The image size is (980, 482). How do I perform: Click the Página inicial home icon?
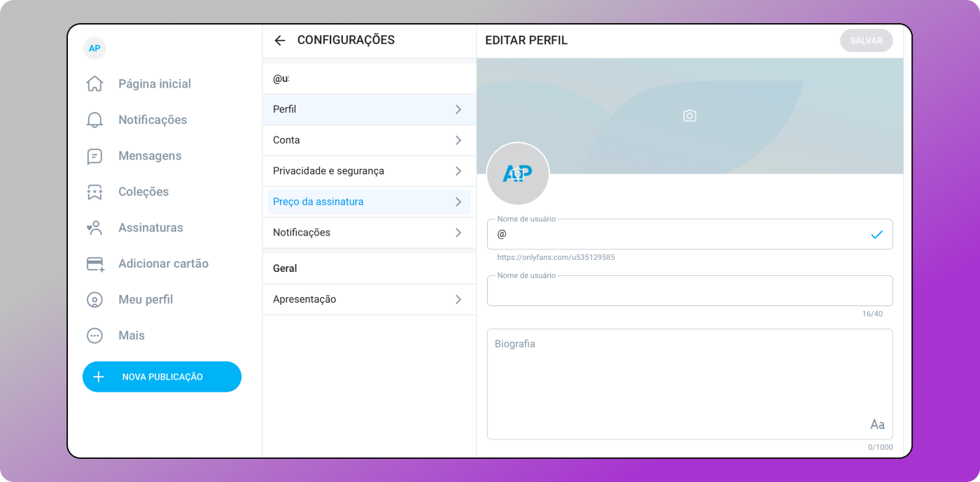pyautogui.click(x=94, y=84)
